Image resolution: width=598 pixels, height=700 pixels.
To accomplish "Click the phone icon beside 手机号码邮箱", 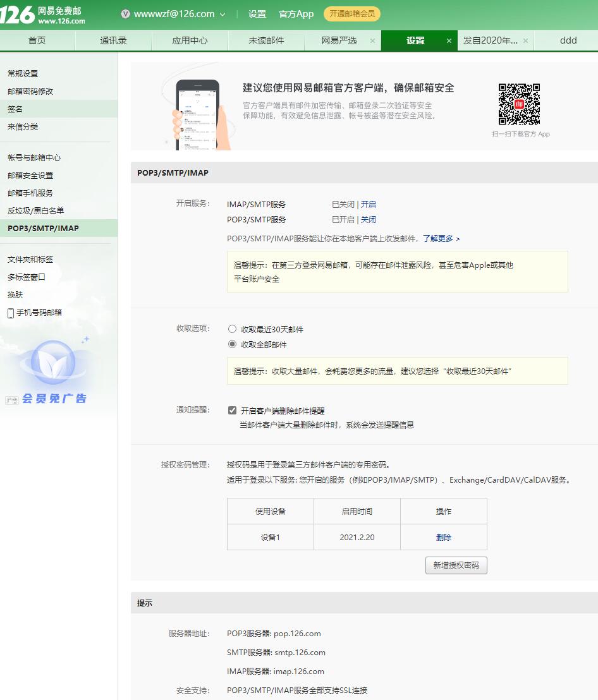I will tap(11, 313).
